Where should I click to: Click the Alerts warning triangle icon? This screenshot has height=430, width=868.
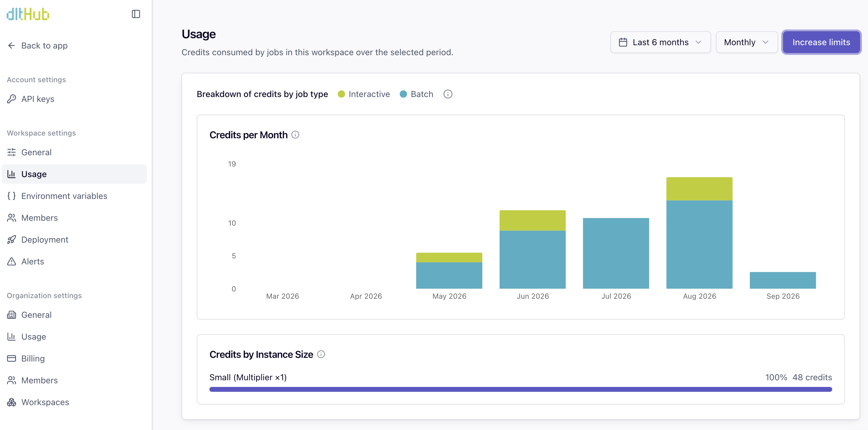12,262
